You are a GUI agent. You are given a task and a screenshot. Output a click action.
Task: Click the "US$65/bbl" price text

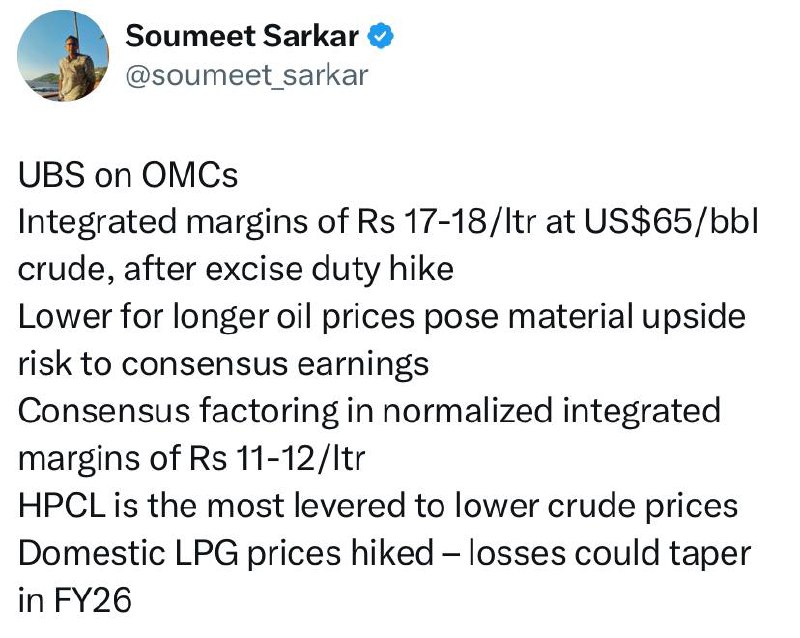pos(671,222)
